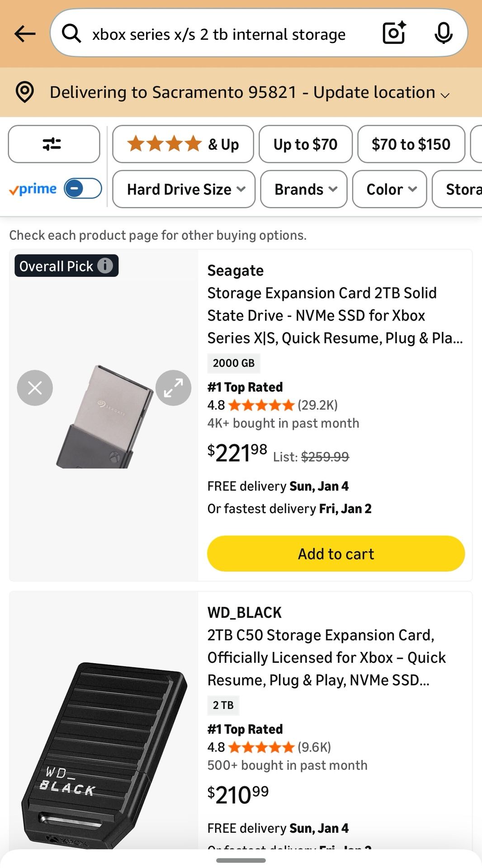The height and width of the screenshot is (868, 482).
Task: Click the delivery location pin icon
Action: pyautogui.click(x=25, y=92)
